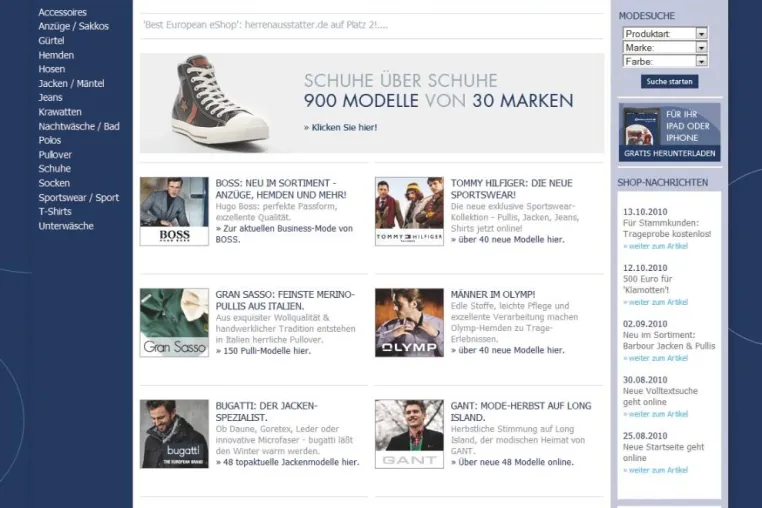Open 'weiter zum Artikel' for 12.10.2010 news
This screenshot has width=762, height=508.
[655, 302]
